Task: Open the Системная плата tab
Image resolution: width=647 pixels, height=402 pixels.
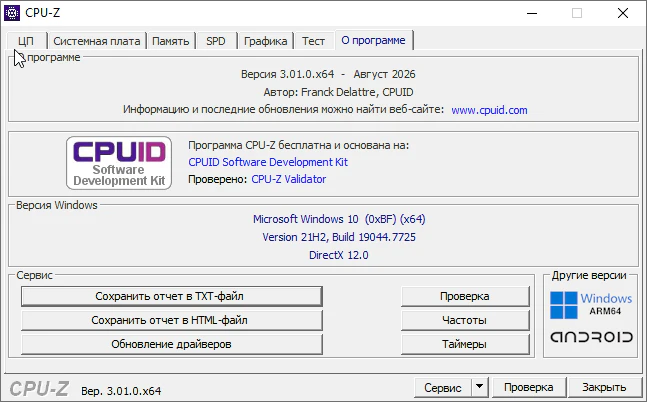Action: [97, 41]
